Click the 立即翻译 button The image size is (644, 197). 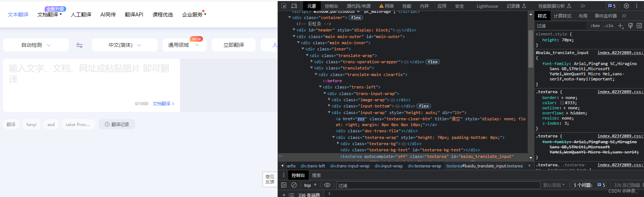234,45
